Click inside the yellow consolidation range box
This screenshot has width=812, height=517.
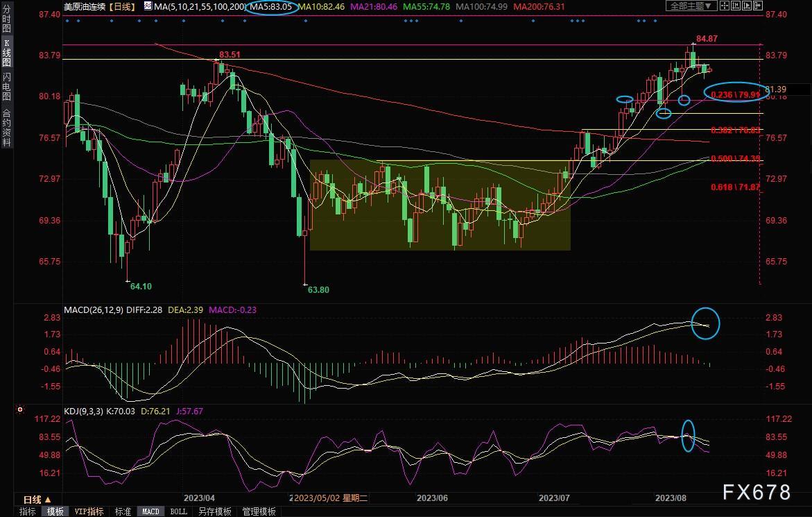point(440,205)
